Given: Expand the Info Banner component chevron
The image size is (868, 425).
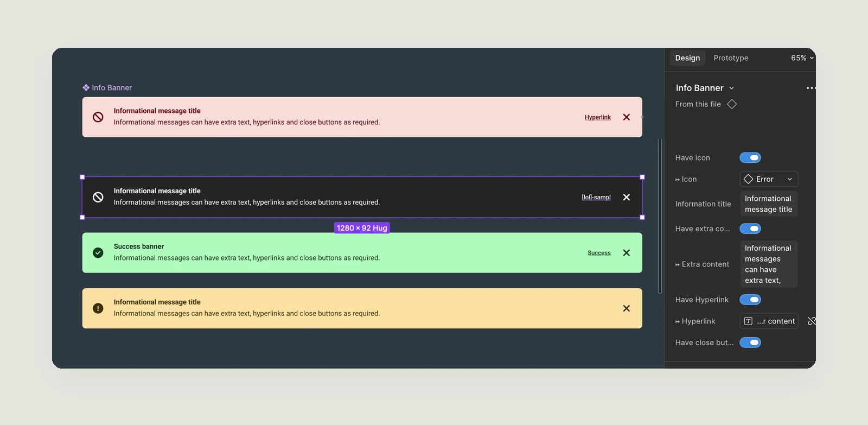Looking at the screenshot, I should coord(731,88).
